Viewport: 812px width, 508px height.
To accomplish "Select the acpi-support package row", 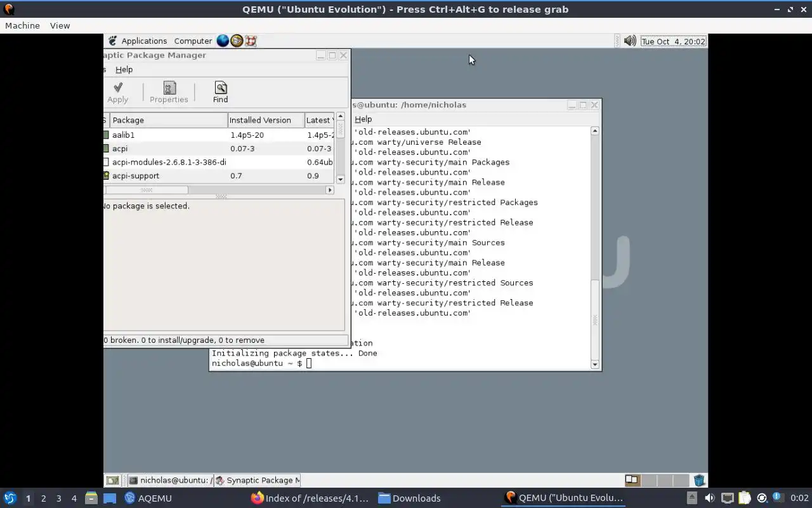I will (x=219, y=176).
